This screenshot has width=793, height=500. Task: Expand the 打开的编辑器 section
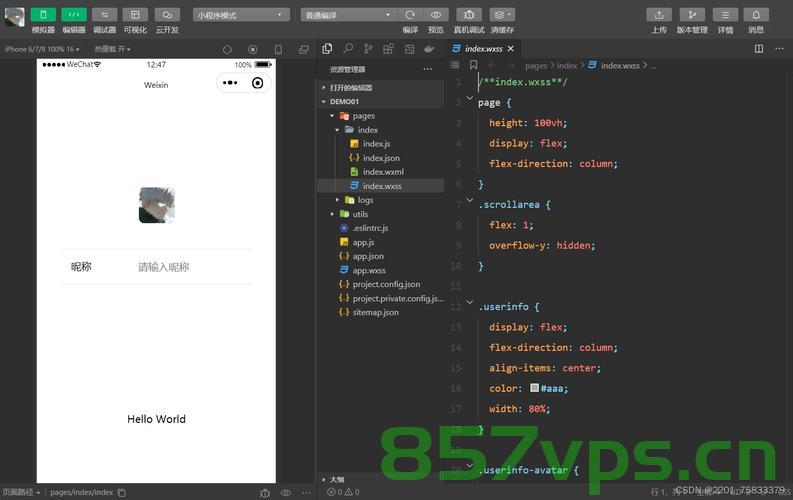click(x=380, y=87)
